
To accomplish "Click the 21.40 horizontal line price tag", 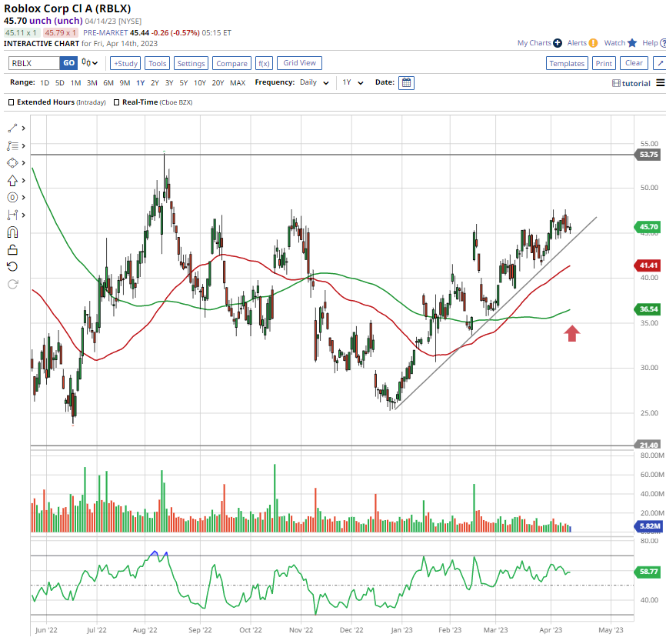I will click(x=648, y=445).
